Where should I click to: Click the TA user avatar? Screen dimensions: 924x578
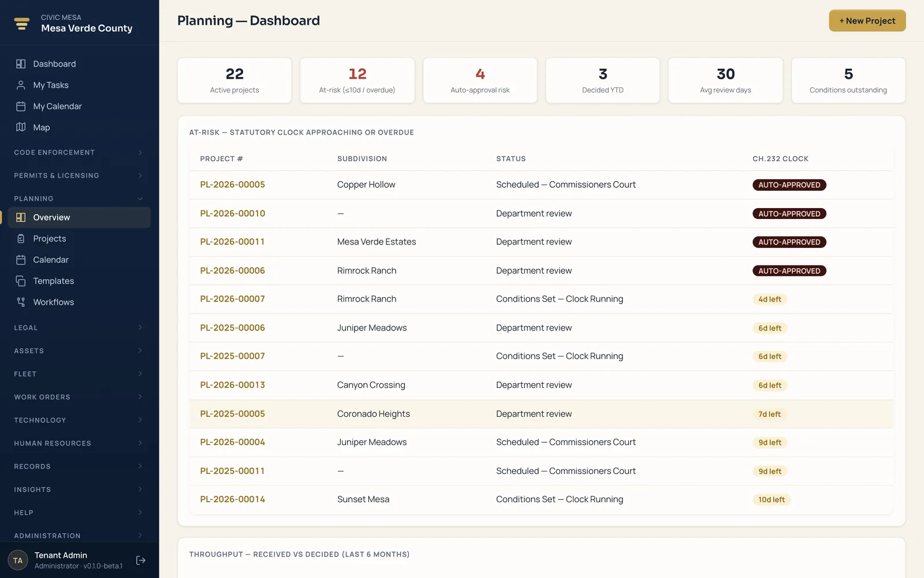coord(18,560)
